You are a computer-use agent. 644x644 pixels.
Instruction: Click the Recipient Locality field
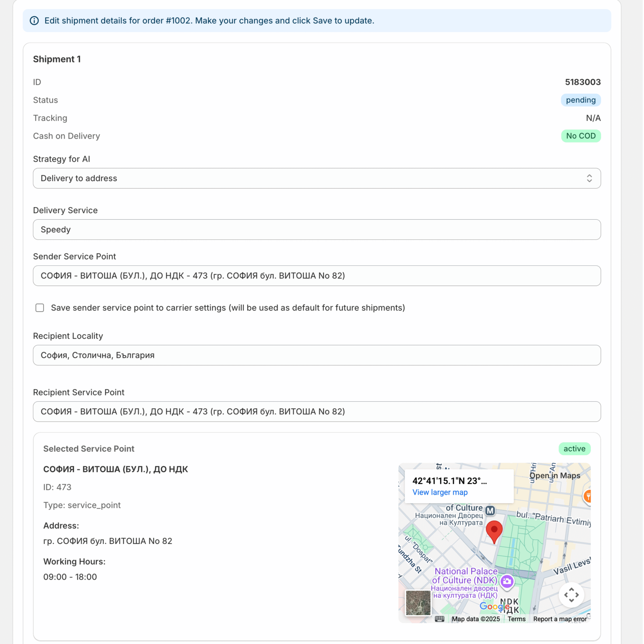tap(317, 356)
